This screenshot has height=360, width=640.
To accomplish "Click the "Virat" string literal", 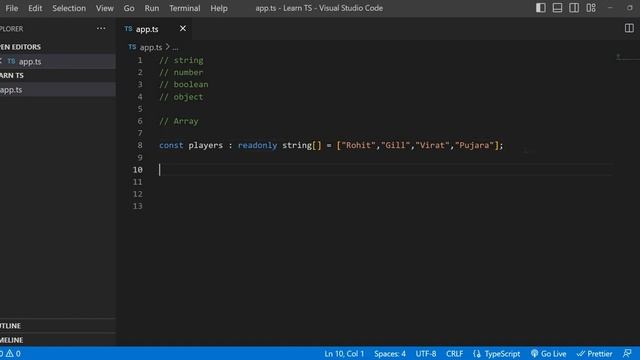I will tap(432, 145).
